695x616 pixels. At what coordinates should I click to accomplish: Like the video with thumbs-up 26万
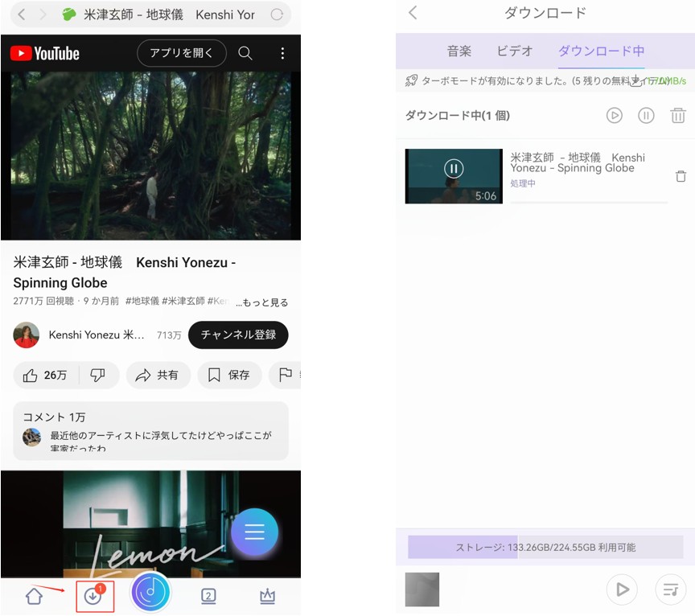point(46,376)
